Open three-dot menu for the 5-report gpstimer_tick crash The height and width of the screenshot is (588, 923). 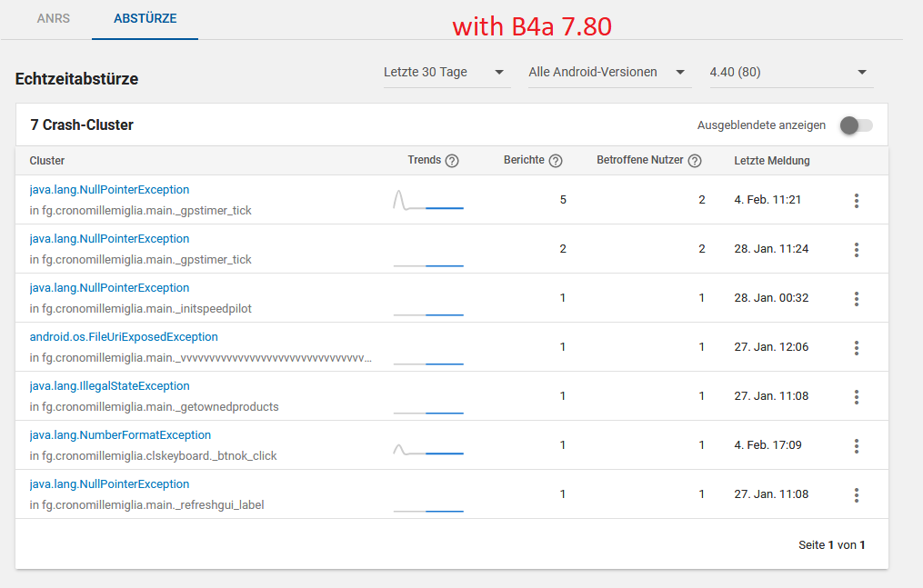[857, 201]
